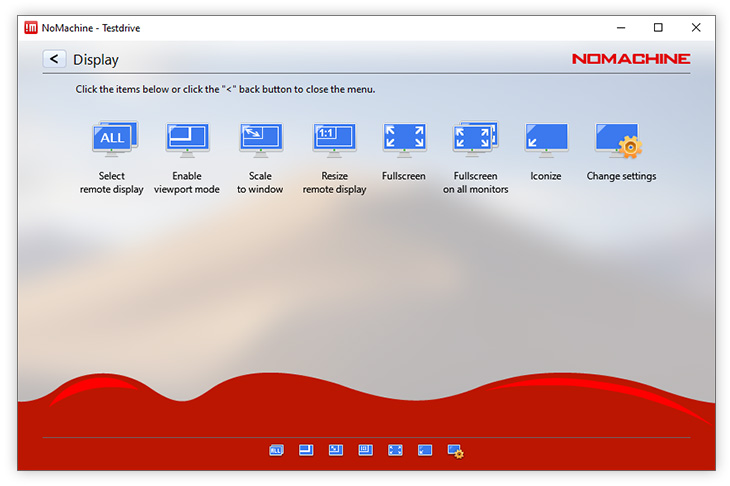Screen dimensions: 730x486
Task: Click the small ALL icon in bottom toolbar
Action: click(x=276, y=451)
